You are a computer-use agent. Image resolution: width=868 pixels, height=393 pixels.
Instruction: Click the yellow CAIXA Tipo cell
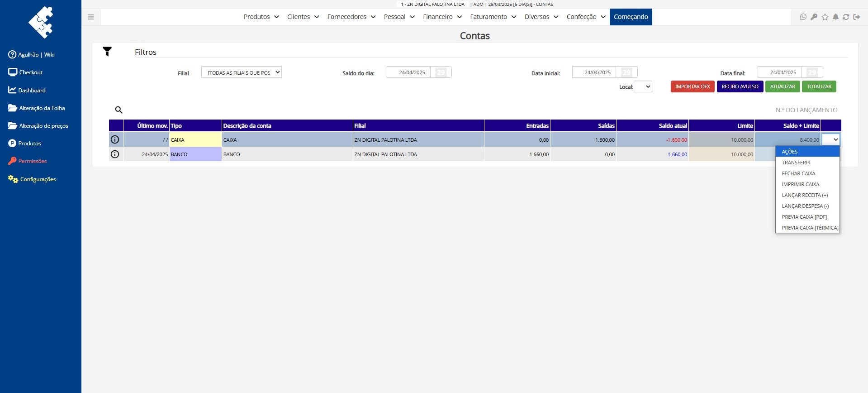(195, 139)
